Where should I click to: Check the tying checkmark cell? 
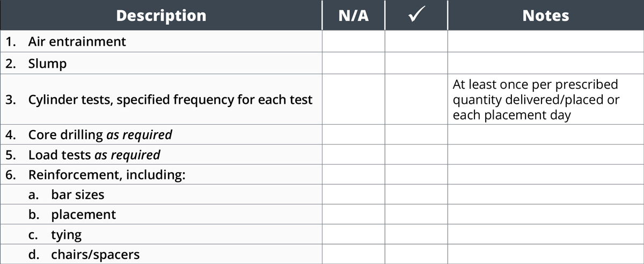(x=416, y=234)
